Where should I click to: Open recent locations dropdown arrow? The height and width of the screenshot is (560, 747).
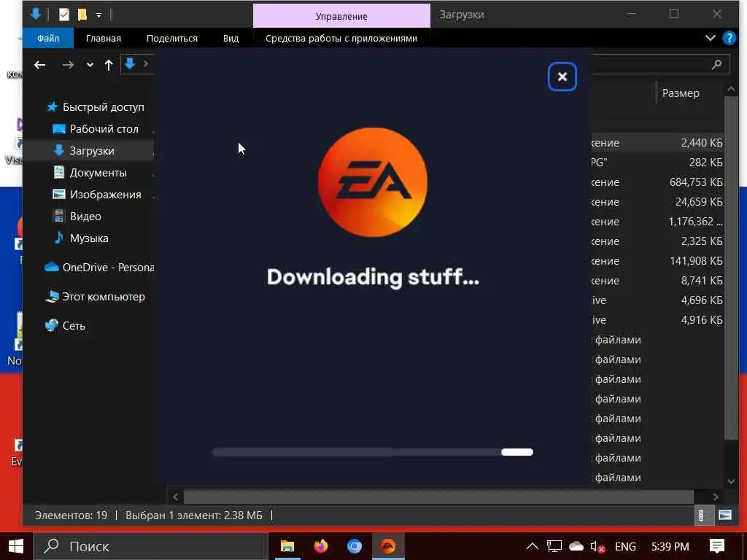pos(90,65)
